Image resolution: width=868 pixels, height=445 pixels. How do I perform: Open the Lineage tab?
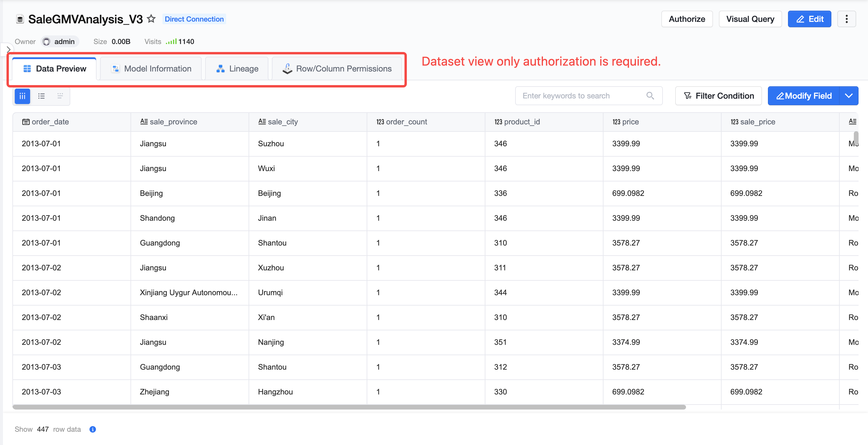point(237,69)
